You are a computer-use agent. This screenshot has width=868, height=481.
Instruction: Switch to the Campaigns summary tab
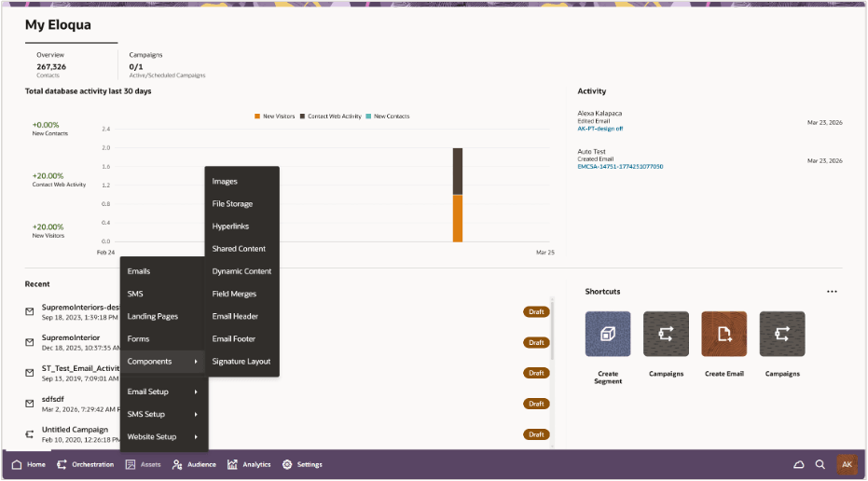167,64
